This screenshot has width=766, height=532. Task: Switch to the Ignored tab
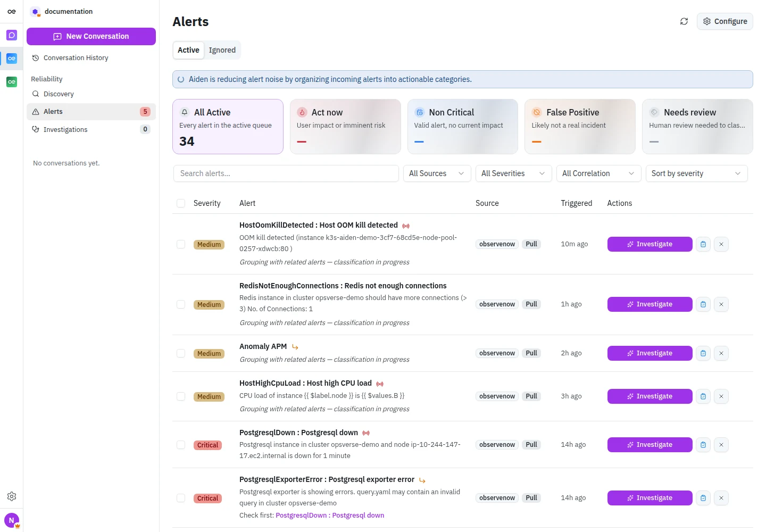pos(222,50)
